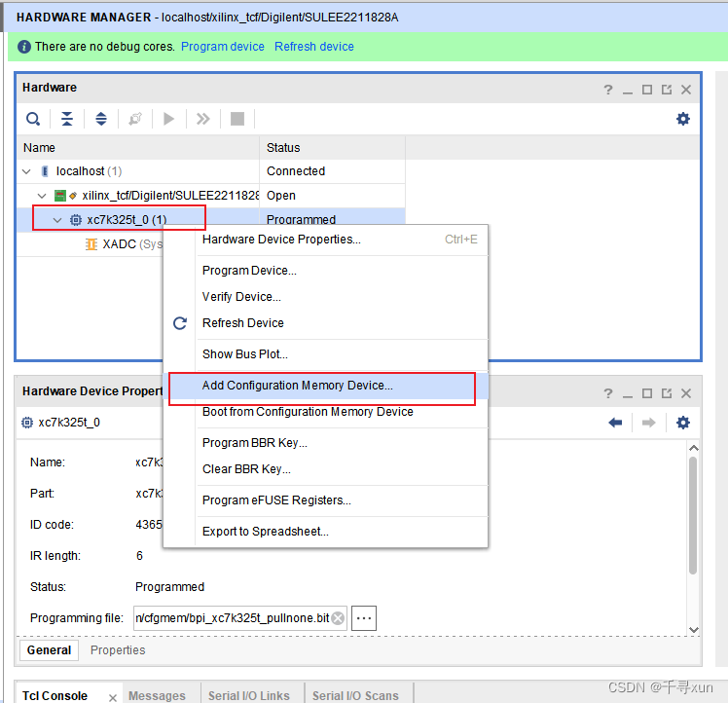The height and width of the screenshot is (703, 728).
Task: Open Hardware panel help question mark
Action: point(607,90)
